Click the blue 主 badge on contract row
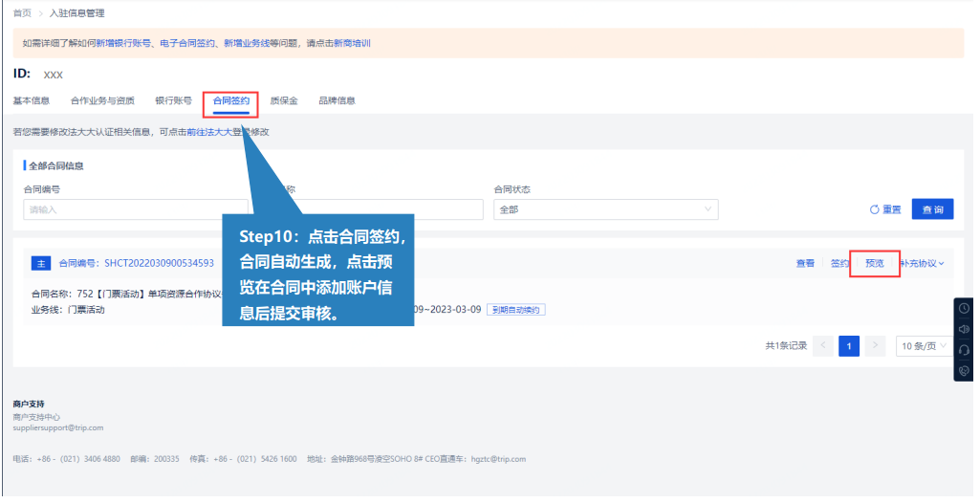Viewport: 980px width, 503px height. 41,263
